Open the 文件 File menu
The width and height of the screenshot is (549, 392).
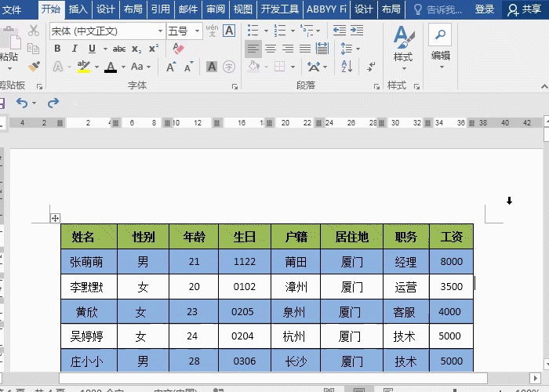[x=12, y=9]
